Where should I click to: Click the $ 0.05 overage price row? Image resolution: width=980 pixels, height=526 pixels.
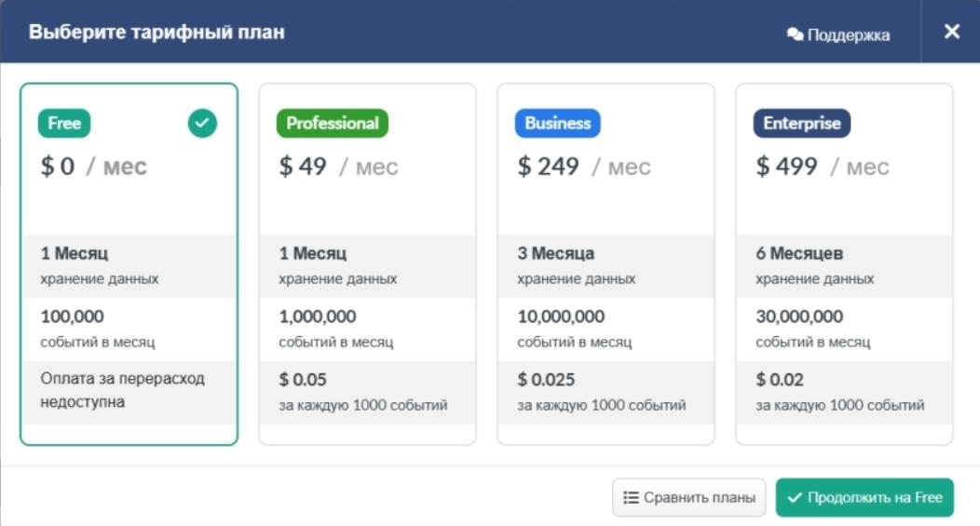367,392
